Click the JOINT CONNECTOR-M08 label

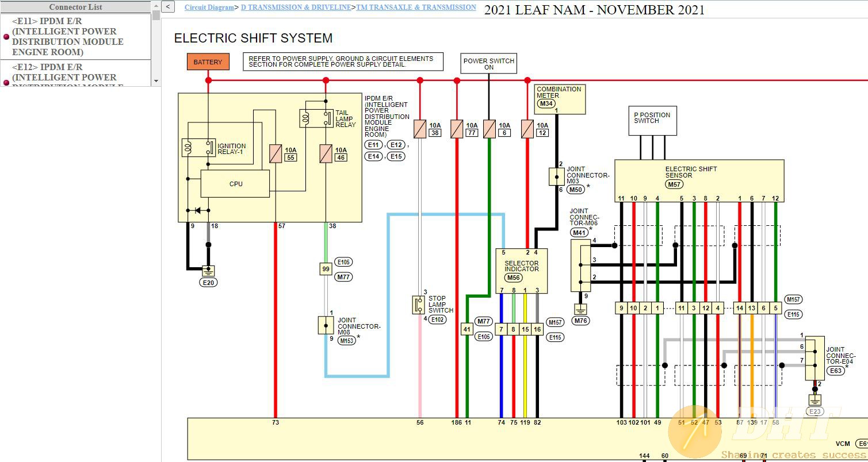tap(359, 326)
